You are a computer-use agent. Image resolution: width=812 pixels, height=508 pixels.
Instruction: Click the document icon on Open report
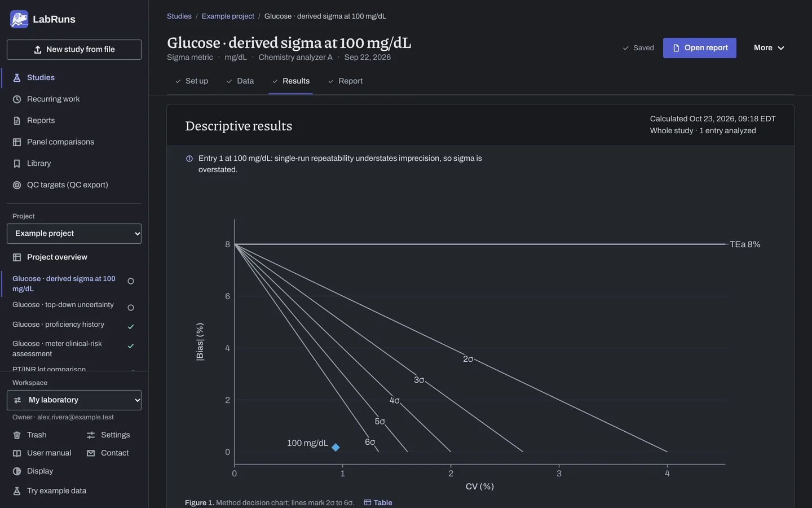click(676, 48)
